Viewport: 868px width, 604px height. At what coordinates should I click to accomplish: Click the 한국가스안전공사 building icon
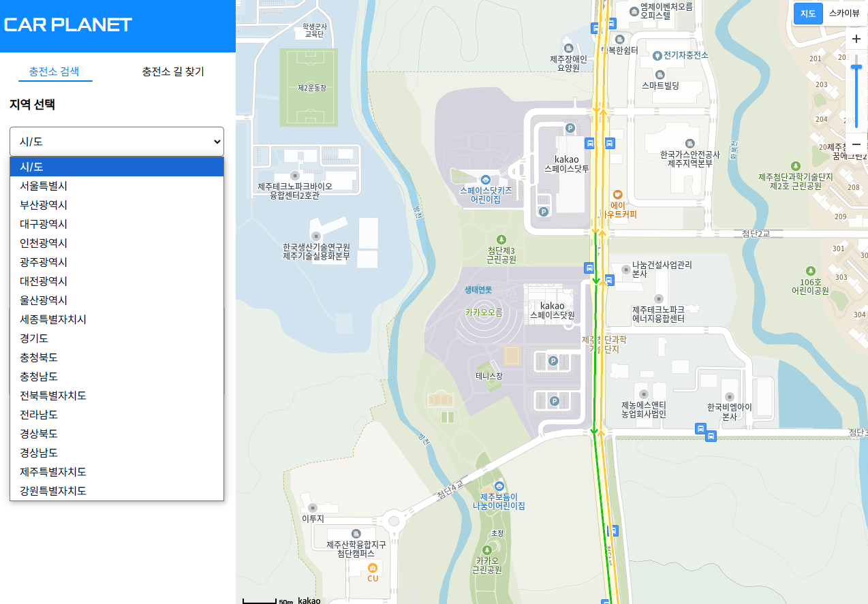tap(690, 143)
